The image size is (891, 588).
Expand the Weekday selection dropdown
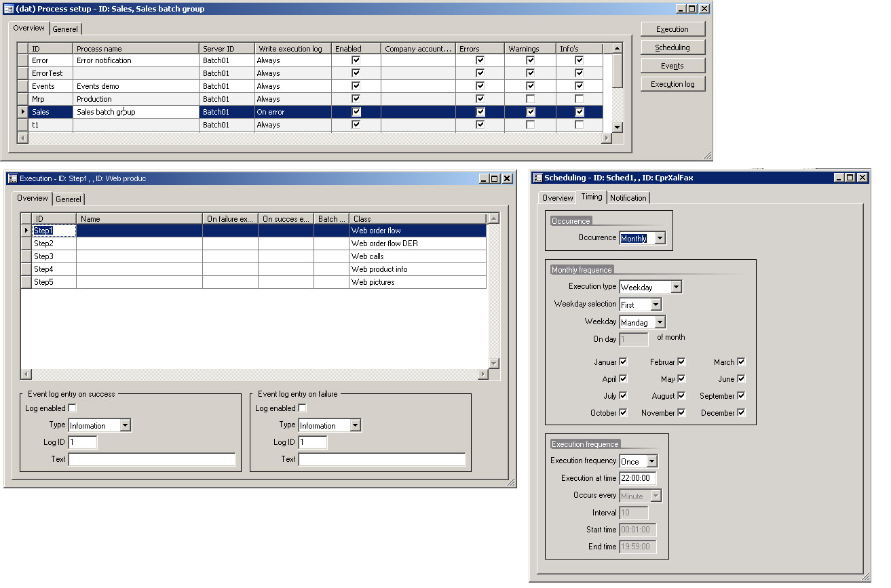pos(656,305)
